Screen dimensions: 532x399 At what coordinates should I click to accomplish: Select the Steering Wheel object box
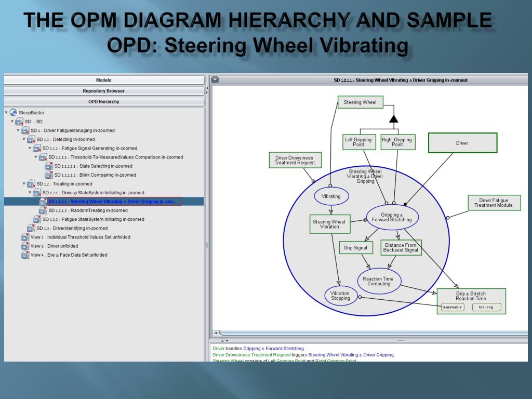pyautogui.click(x=361, y=102)
